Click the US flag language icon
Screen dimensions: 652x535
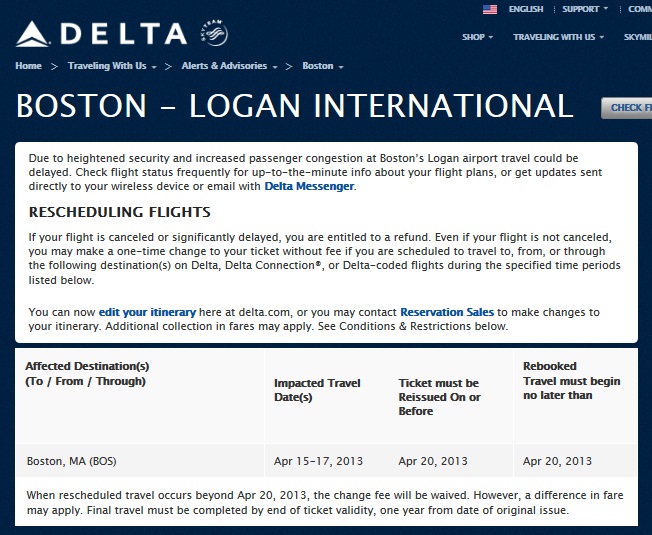490,9
